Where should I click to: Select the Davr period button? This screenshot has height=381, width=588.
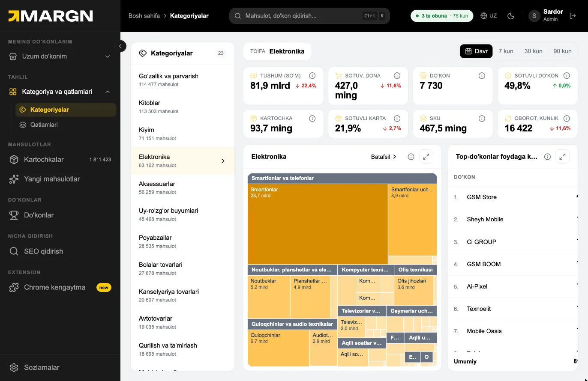click(x=476, y=51)
